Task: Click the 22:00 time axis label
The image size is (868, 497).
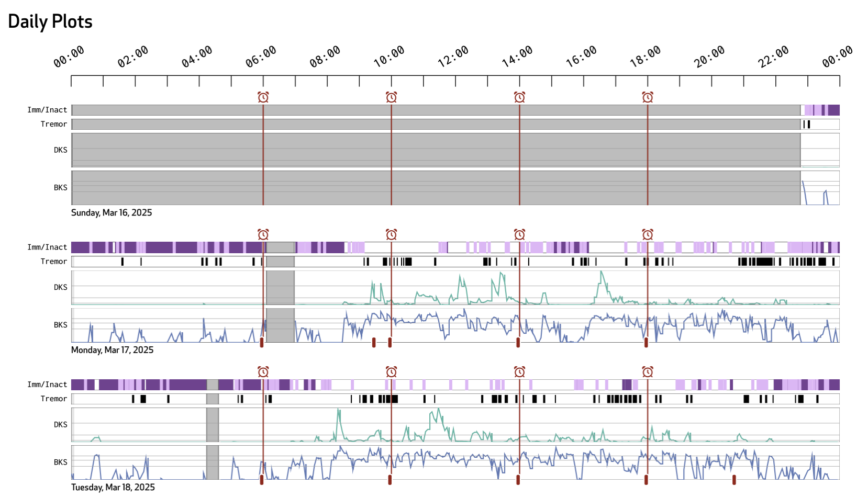Action: [773, 57]
